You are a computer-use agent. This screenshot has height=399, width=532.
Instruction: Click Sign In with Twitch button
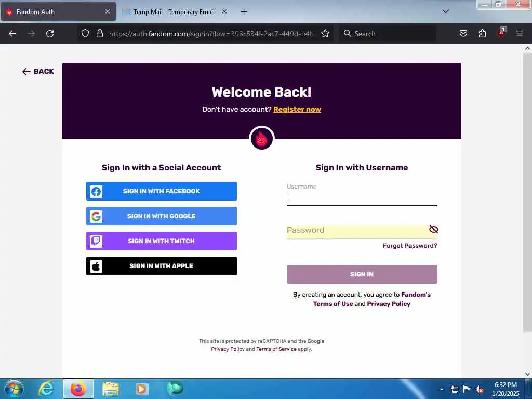pyautogui.click(x=162, y=241)
